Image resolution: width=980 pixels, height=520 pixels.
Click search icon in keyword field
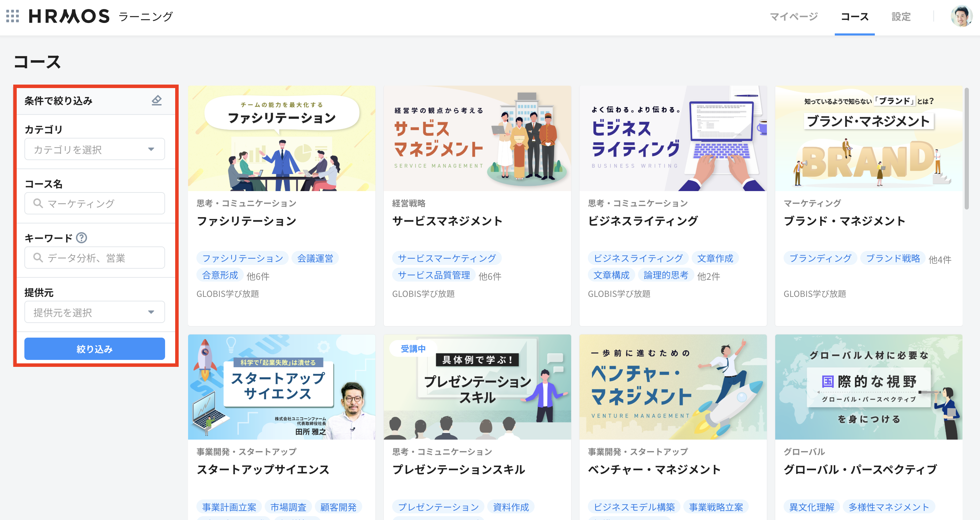pos(38,258)
